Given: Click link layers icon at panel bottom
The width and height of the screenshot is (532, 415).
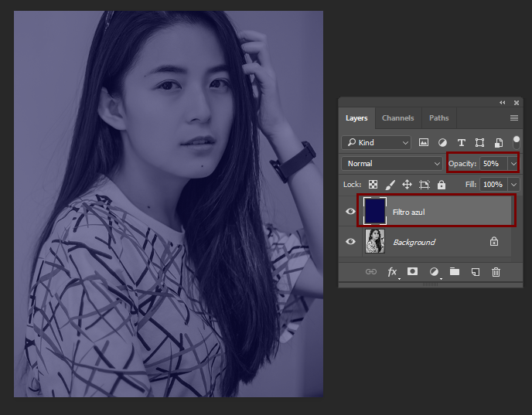Looking at the screenshot, I should click(x=371, y=271).
